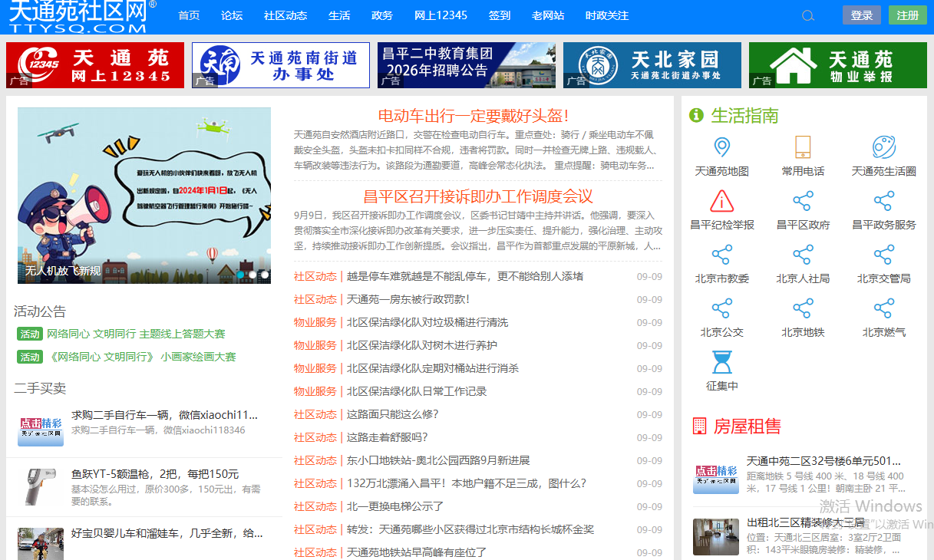
Task: Open the 天北家园 banner
Action: tap(652, 65)
